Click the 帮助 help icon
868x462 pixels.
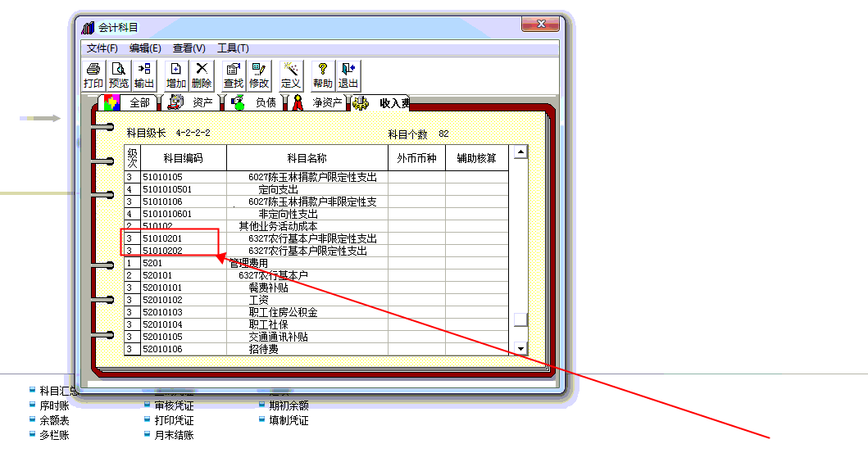pyautogui.click(x=323, y=75)
